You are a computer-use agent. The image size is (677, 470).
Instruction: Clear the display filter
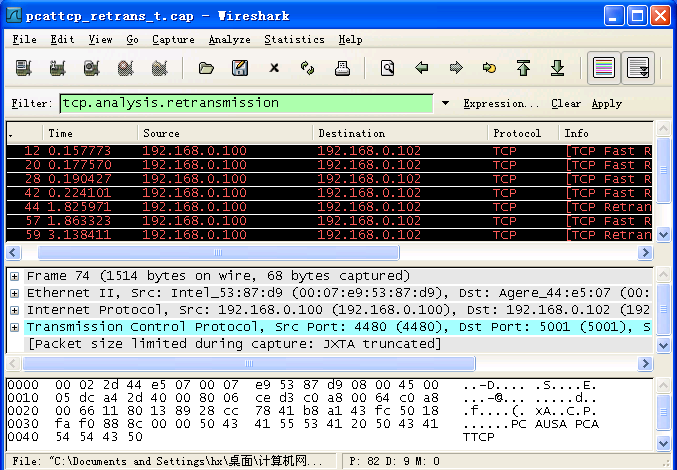click(x=566, y=104)
